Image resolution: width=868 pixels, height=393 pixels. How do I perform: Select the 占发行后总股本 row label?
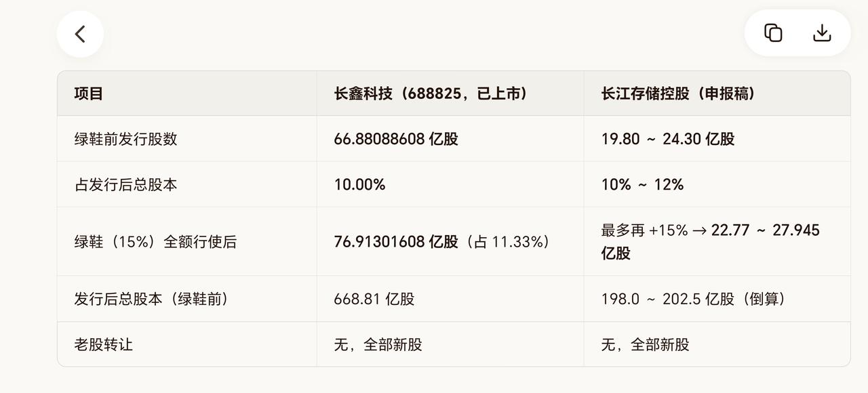(x=126, y=184)
